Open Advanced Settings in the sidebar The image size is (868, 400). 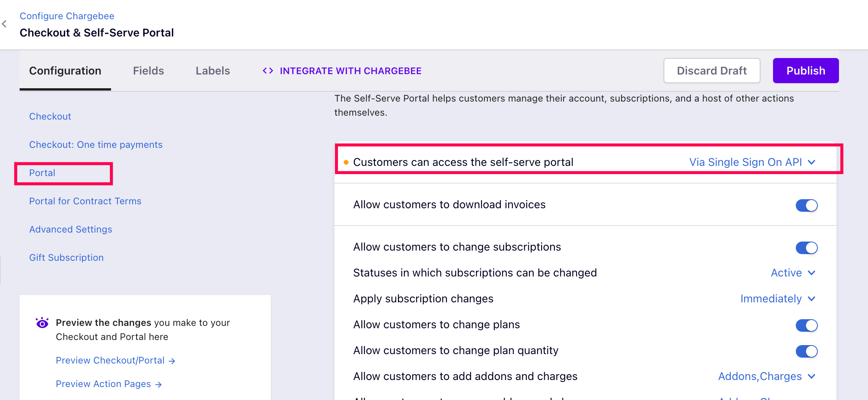click(71, 229)
